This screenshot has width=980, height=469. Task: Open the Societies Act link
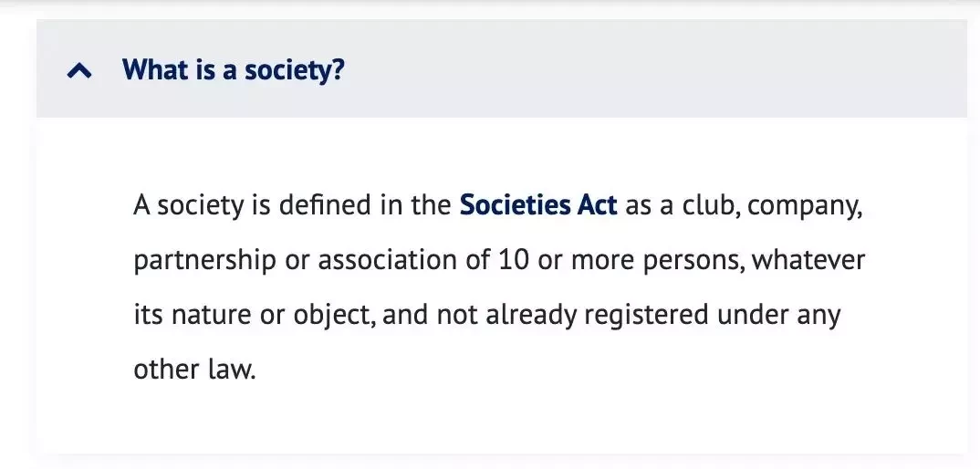[538, 205]
